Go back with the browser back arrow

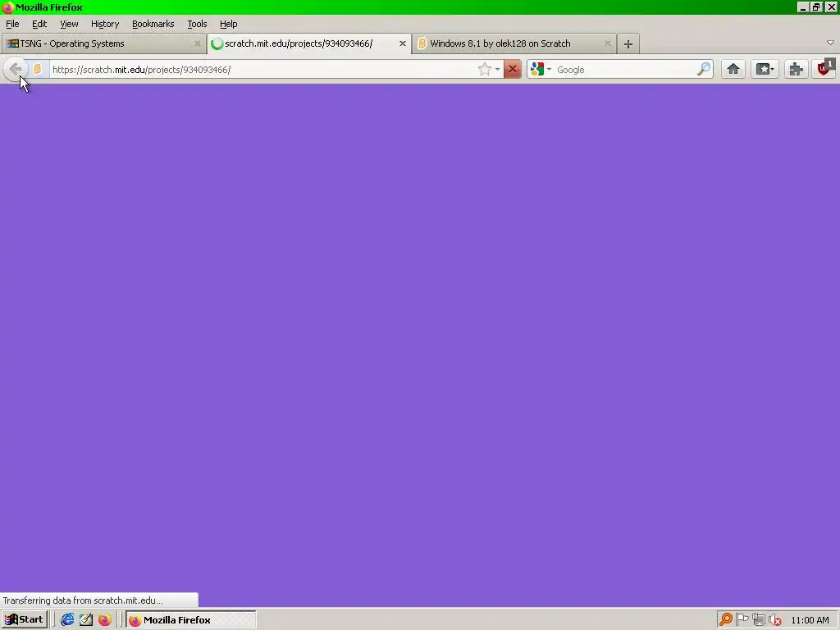(x=16, y=69)
